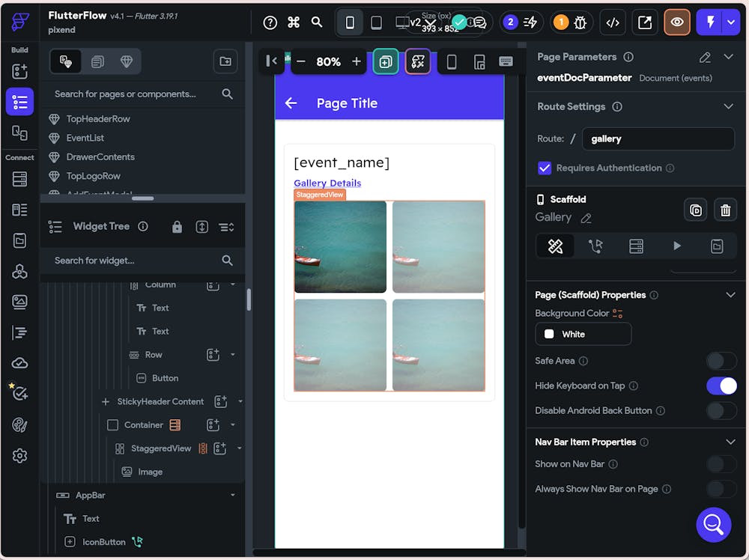The image size is (749, 560).
Task: Select the EventList component in list
Action: click(x=85, y=138)
